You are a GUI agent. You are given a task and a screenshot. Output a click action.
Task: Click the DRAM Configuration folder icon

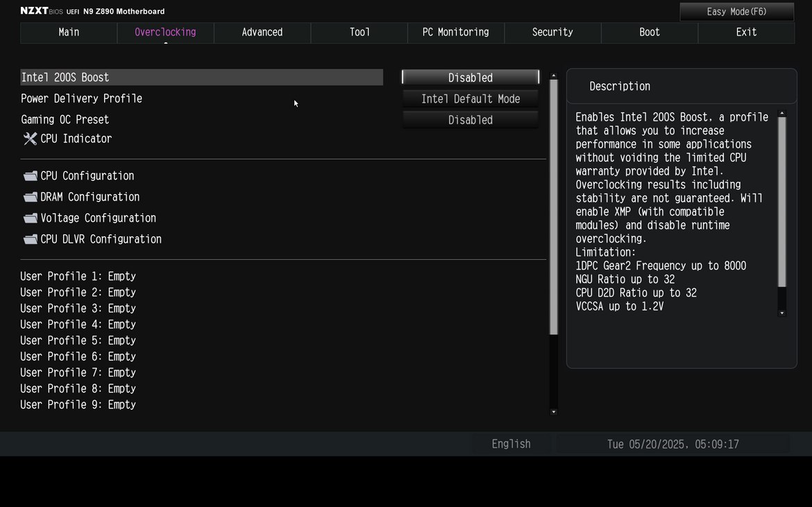click(31, 197)
